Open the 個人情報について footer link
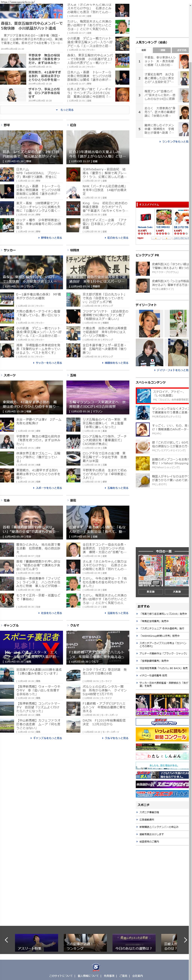The image size is (192, 980). click(88, 975)
